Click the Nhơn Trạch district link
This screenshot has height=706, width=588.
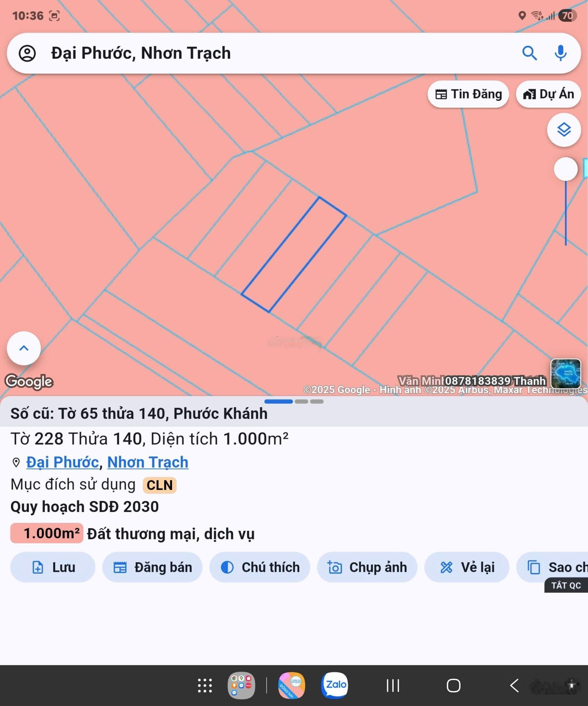pyautogui.click(x=148, y=462)
